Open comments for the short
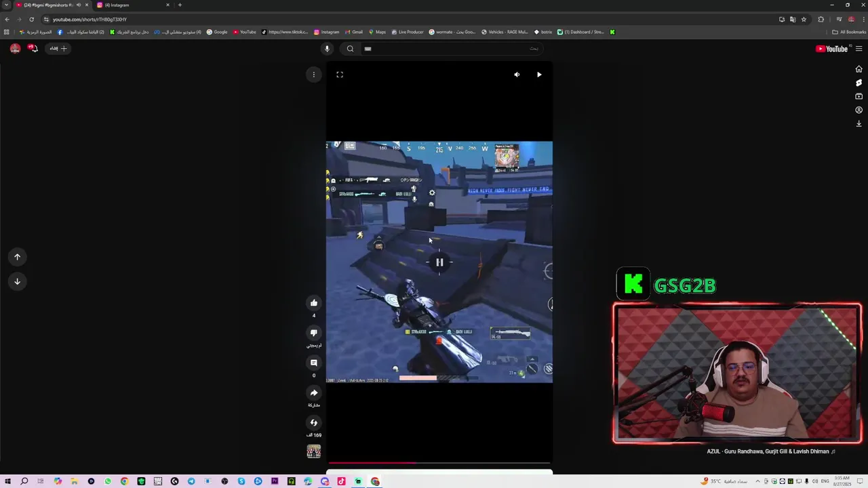Image resolution: width=868 pixels, height=488 pixels. point(313,363)
